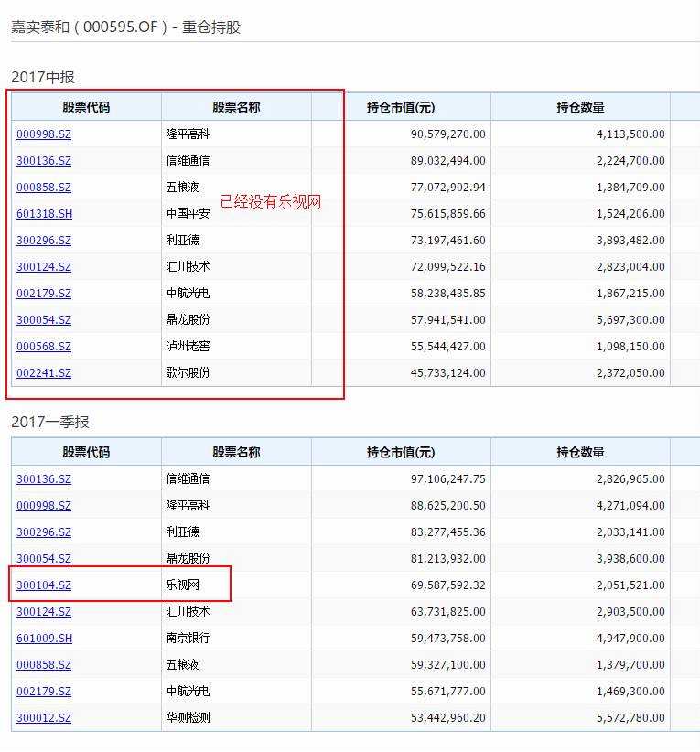Click holding quantity 4,113,500.00

630,134
